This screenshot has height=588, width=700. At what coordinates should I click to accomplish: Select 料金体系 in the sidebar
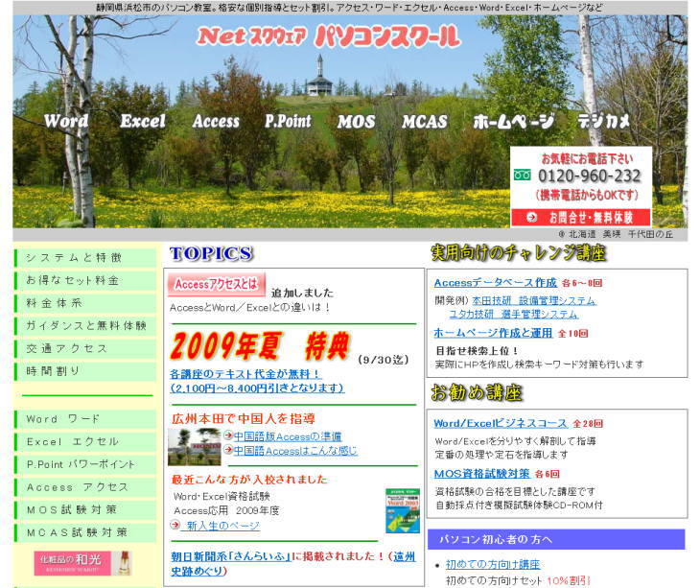tap(85, 303)
